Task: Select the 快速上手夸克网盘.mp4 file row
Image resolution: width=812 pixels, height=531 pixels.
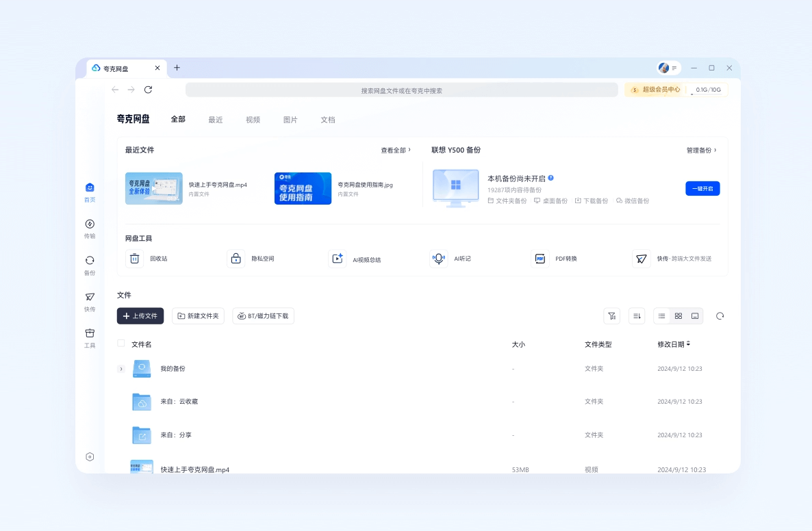Action: (x=422, y=468)
